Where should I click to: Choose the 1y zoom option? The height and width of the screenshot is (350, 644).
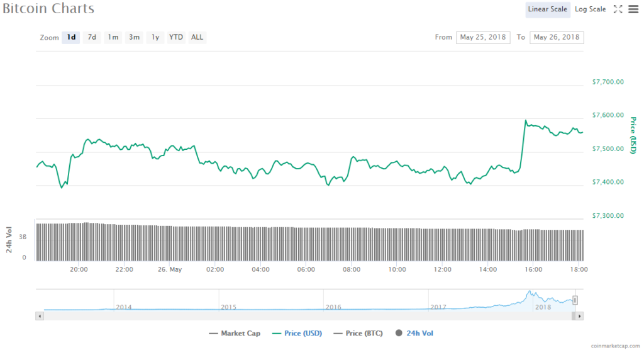point(155,37)
